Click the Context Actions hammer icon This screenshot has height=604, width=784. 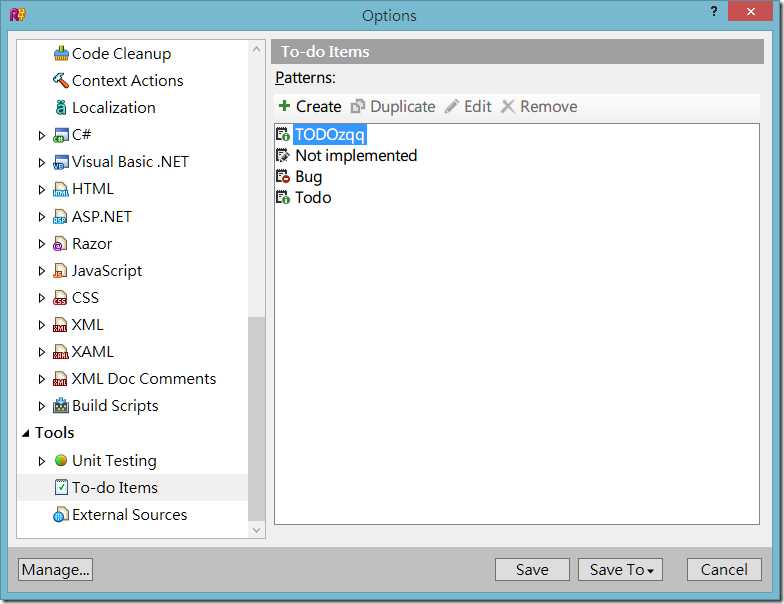point(61,80)
